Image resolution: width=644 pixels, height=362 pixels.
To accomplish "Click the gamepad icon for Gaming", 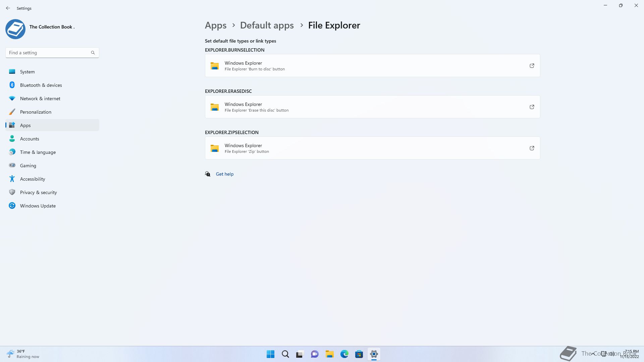I will tap(12, 165).
